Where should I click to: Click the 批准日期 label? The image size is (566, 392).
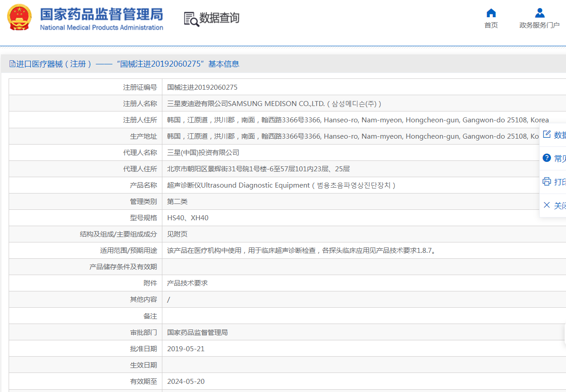click(x=143, y=349)
